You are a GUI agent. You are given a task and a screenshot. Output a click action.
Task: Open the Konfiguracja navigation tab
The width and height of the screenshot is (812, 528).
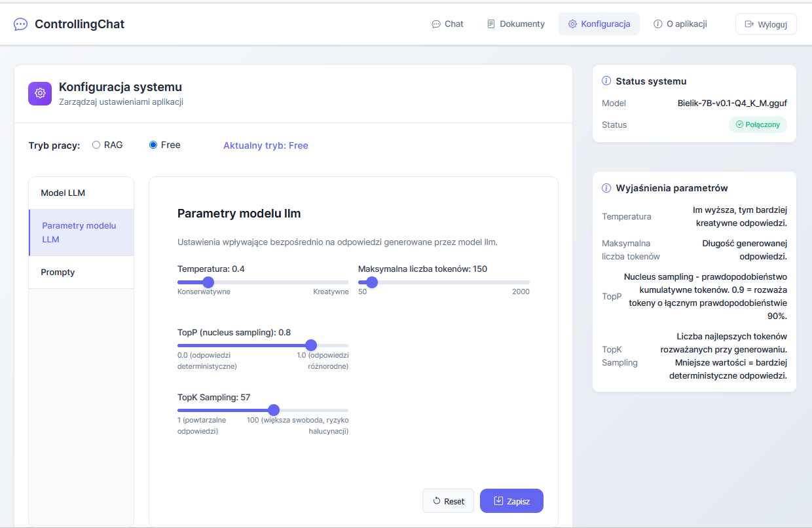pos(599,24)
